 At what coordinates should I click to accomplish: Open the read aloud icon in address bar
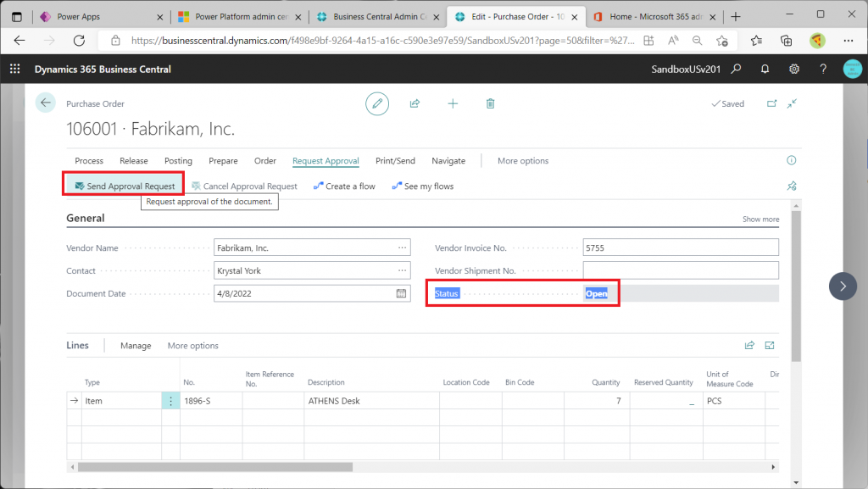(x=673, y=41)
